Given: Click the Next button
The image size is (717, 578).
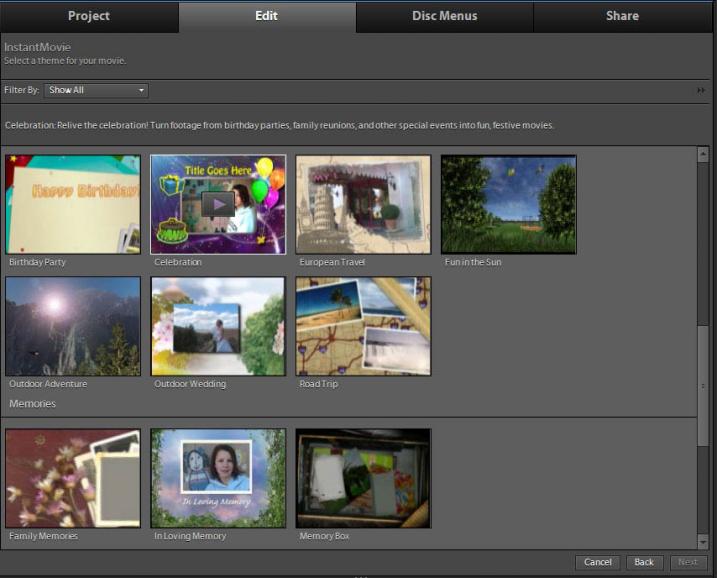Looking at the screenshot, I should point(688,562).
